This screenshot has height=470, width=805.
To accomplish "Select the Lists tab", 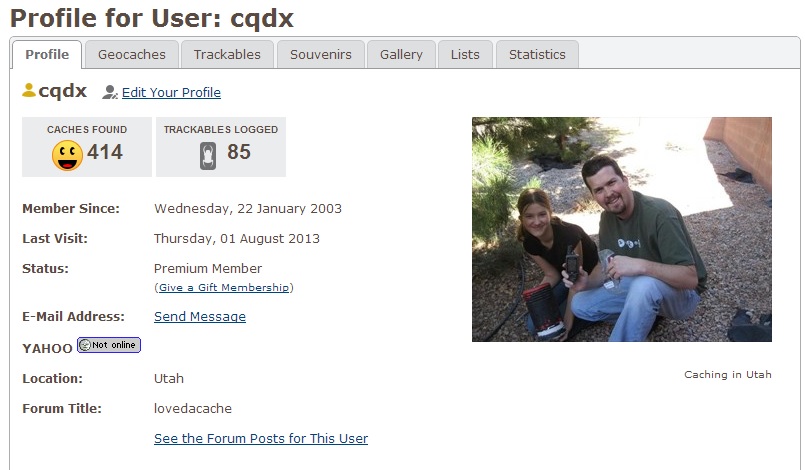I will coord(465,54).
